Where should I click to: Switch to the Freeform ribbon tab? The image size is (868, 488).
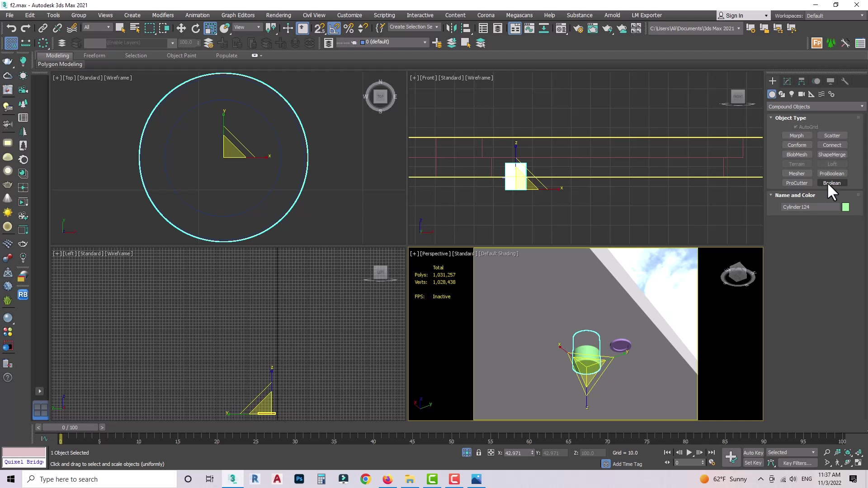(x=94, y=56)
